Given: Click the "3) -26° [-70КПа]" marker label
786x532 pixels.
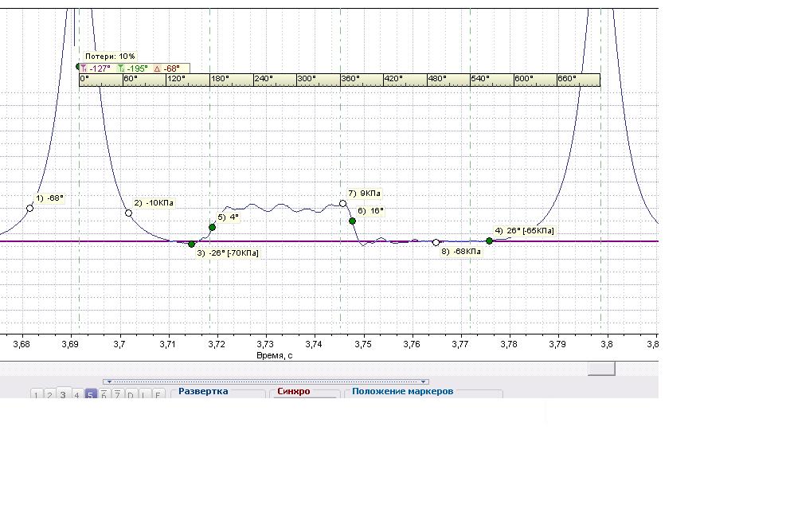Looking at the screenshot, I should click(x=228, y=253).
